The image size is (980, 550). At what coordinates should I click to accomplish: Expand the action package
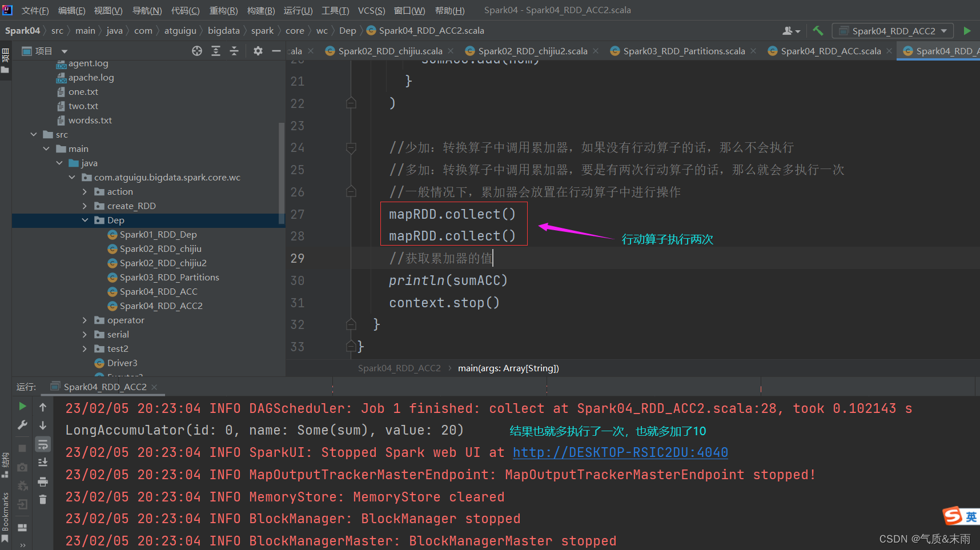click(85, 191)
